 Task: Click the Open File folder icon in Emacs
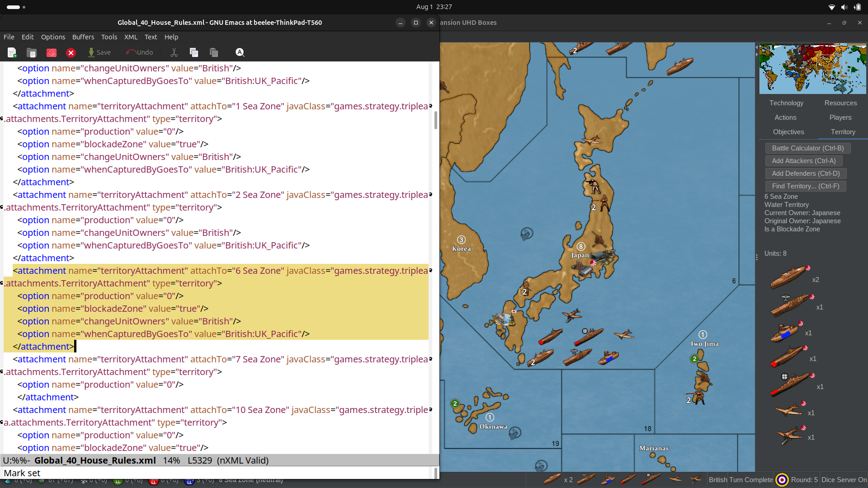32,52
